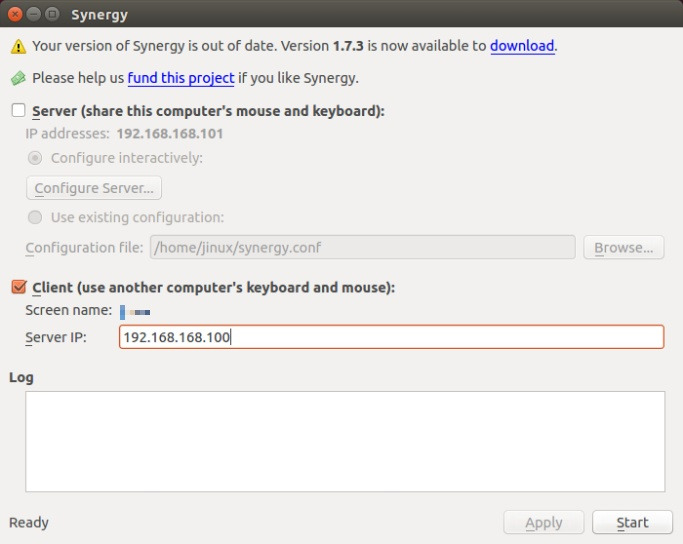Viewport: 683px width, 544px height.
Task: Select Use existing configuration radio button
Action: tap(35, 217)
